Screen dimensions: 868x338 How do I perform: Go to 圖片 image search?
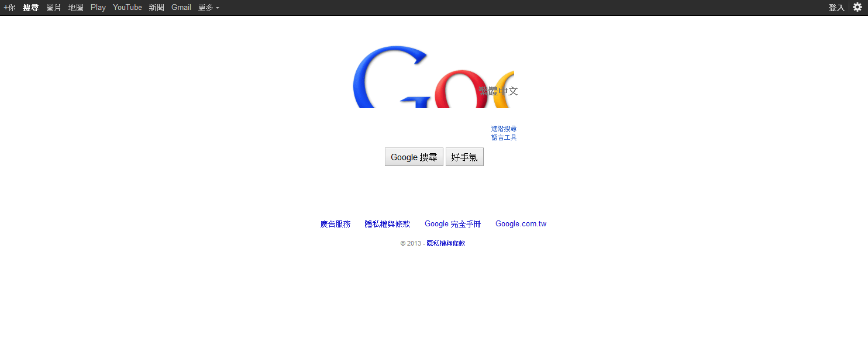pos(54,8)
